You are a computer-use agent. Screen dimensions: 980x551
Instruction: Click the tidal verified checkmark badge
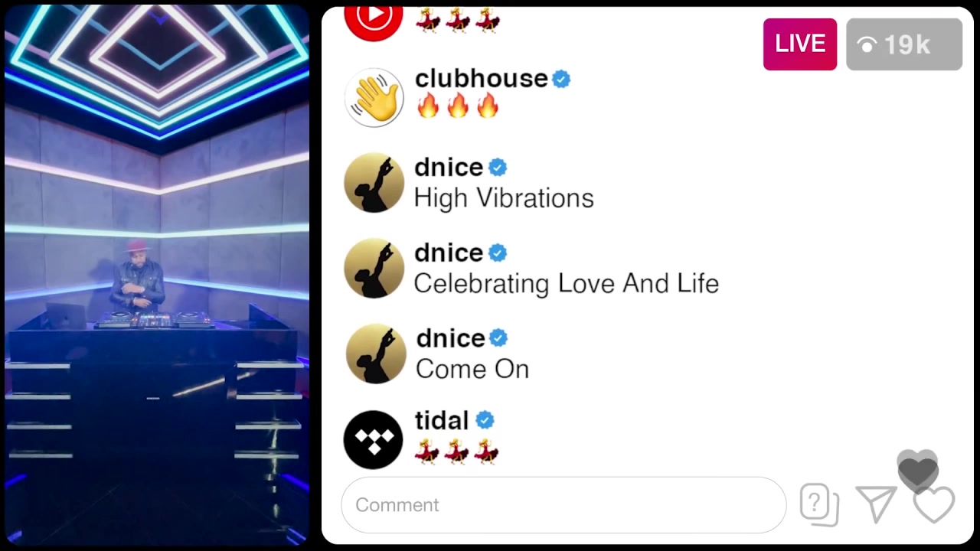click(x=485, y=420)
